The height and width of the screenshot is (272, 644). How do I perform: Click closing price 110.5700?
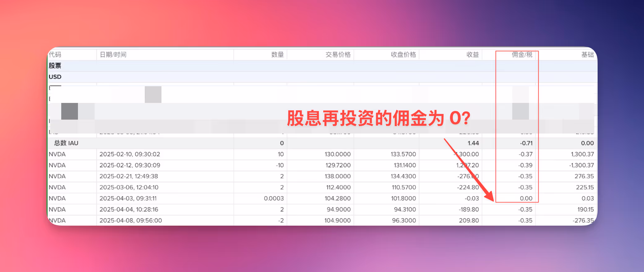(x=404, y=188)
